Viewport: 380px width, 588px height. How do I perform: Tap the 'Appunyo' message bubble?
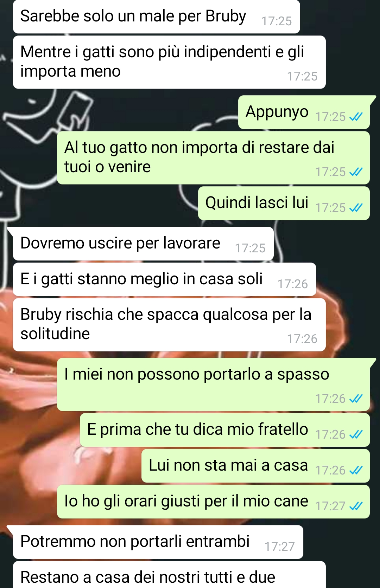click(304, 112)
